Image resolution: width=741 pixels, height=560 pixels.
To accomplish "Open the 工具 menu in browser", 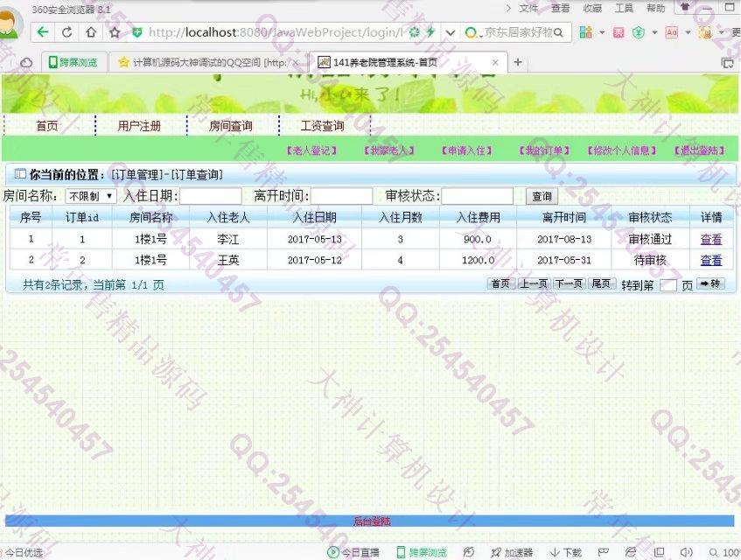I will point(624,8).
